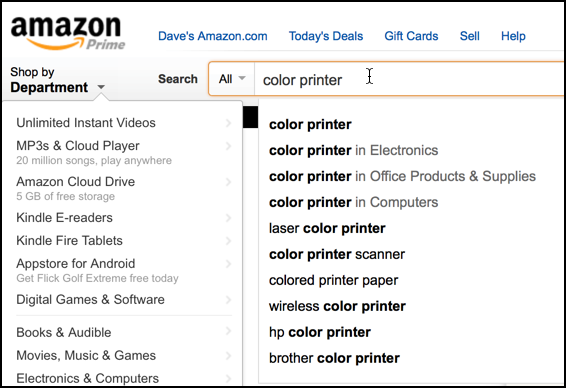Open Dave's Amazon.com link

coord(213,36)
